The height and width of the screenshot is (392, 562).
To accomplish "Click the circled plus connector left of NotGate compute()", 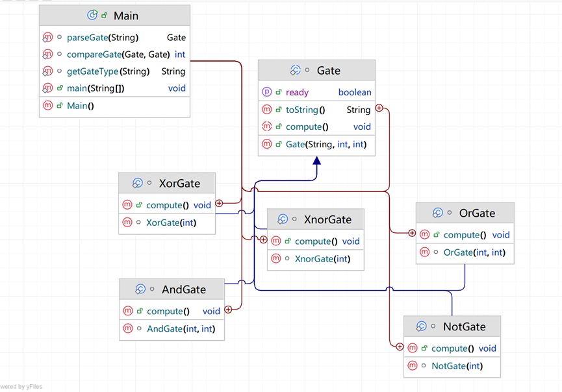I will tap(400, 347).
